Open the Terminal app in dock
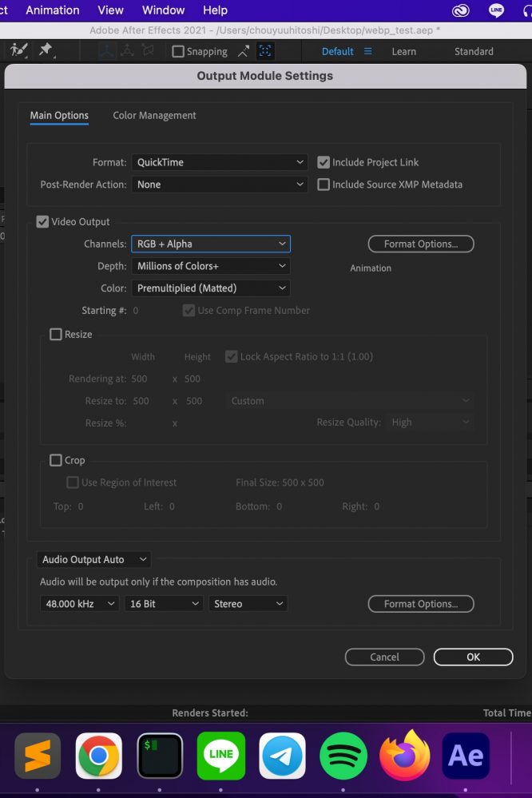The width and height of the screenshot is (532, 798). tap(160, 755)
